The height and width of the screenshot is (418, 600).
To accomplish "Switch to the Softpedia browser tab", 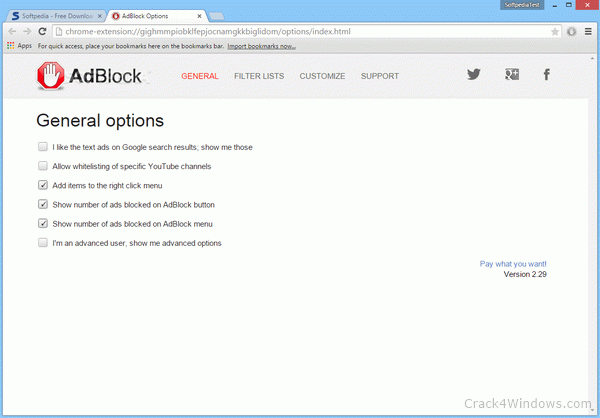I will tap(55, 16).
